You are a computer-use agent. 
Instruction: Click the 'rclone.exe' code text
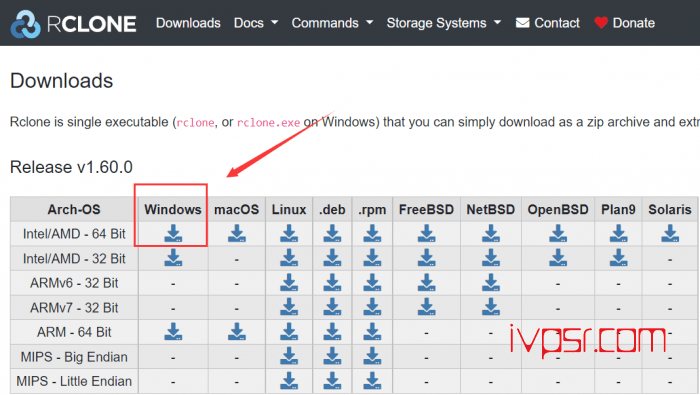pos(268,122)
